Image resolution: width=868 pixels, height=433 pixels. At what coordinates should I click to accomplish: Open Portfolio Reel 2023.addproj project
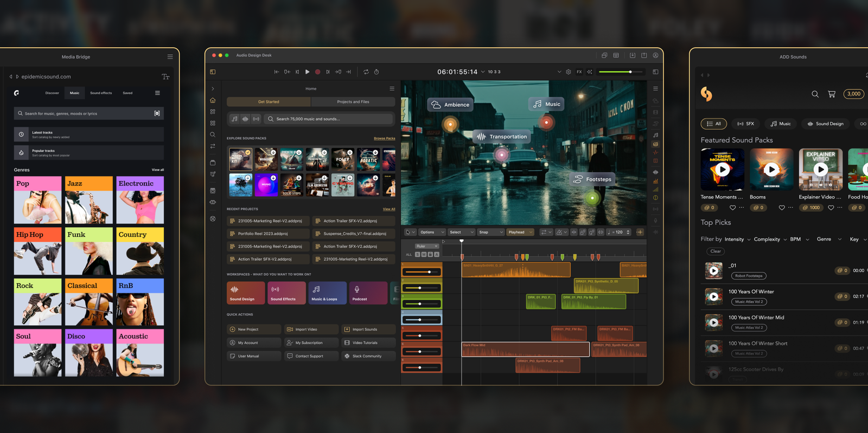pos(268,234)
